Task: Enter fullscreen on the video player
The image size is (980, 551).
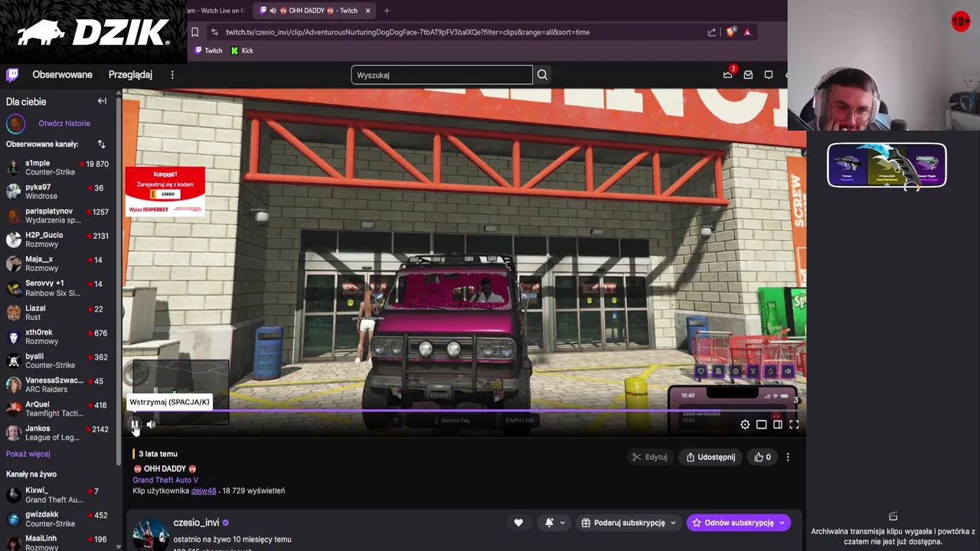Action: [794, 425]
